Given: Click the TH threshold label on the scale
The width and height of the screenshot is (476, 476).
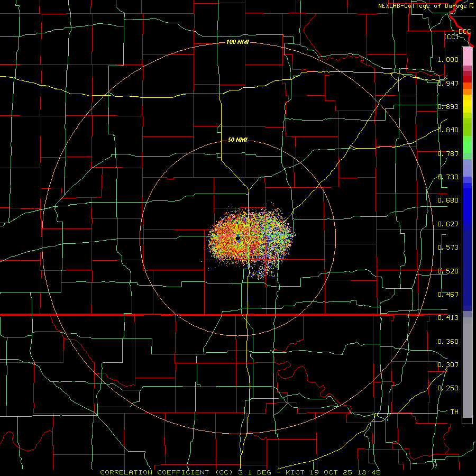Looking at the screenshot, I should point(454,412).
